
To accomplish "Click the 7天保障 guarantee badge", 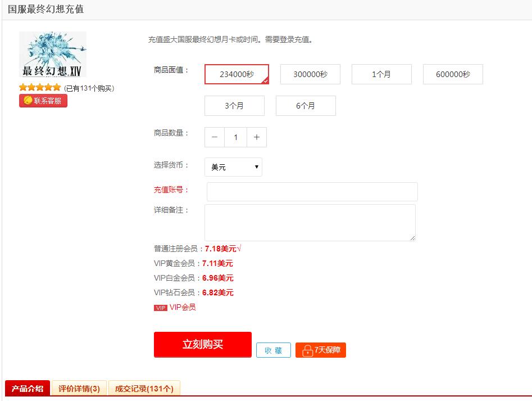I will (321, 350).
